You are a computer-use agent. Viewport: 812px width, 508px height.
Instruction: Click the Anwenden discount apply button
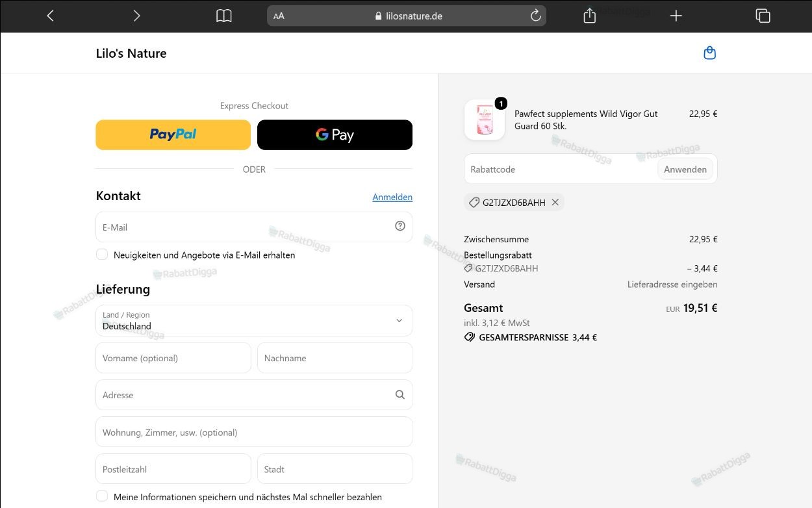[x=685, y=169]
